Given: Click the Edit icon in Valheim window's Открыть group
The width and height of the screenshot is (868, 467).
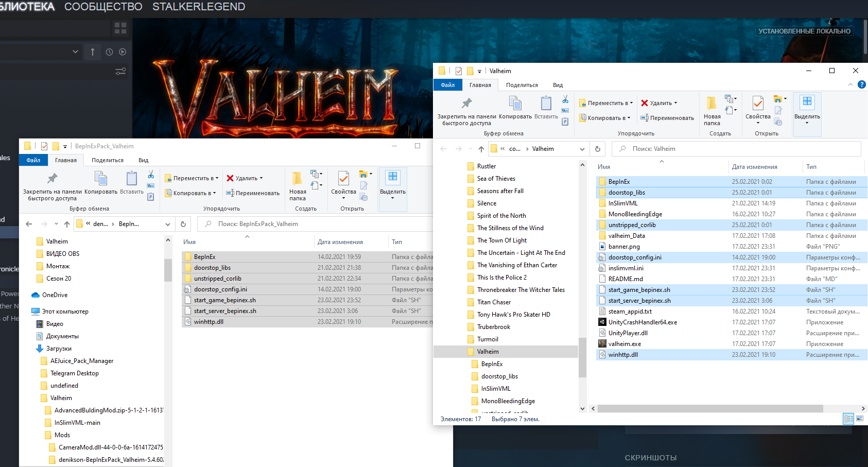Looking at the screenshot, I should click(778, 110).
